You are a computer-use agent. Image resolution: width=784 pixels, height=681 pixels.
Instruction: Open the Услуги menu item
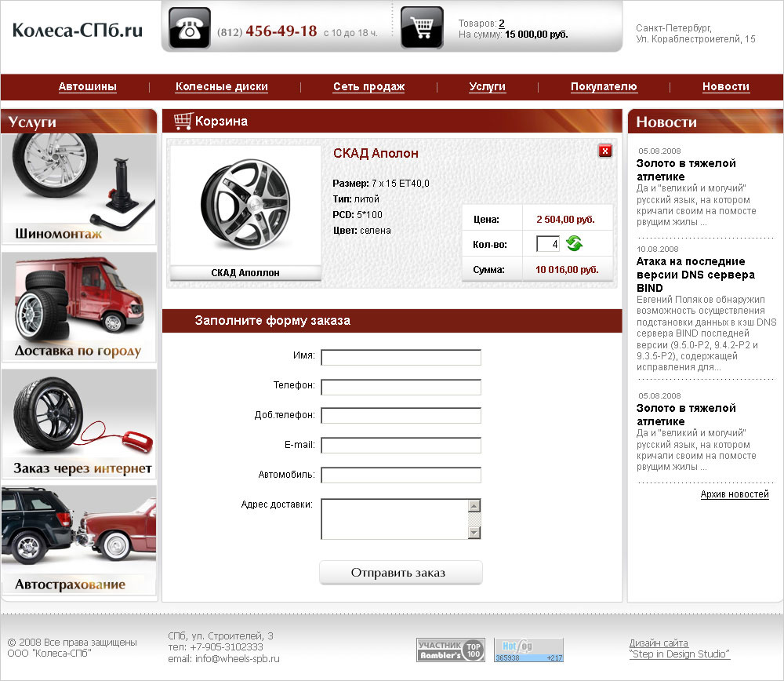pos(488,86)
